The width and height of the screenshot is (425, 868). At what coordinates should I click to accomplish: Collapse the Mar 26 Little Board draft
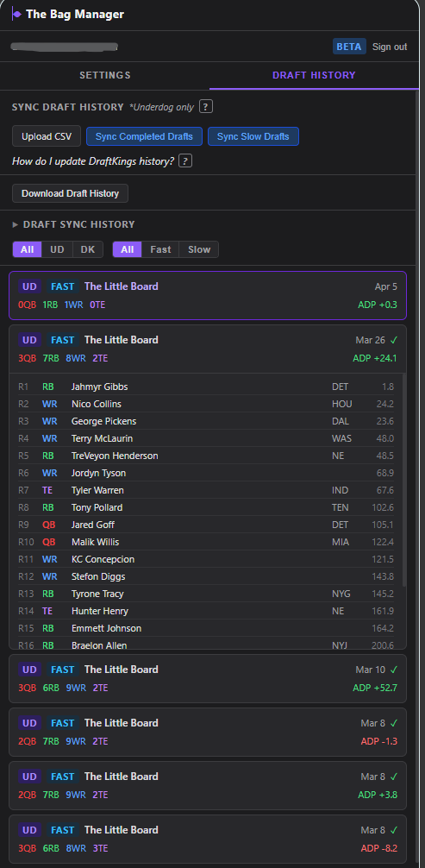click(208, 349)
